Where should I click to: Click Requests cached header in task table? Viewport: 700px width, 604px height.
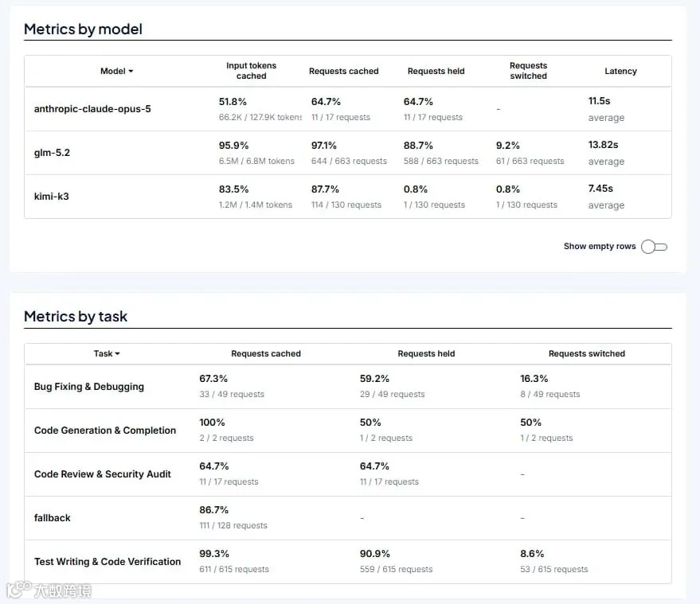[x=266, y=354]
